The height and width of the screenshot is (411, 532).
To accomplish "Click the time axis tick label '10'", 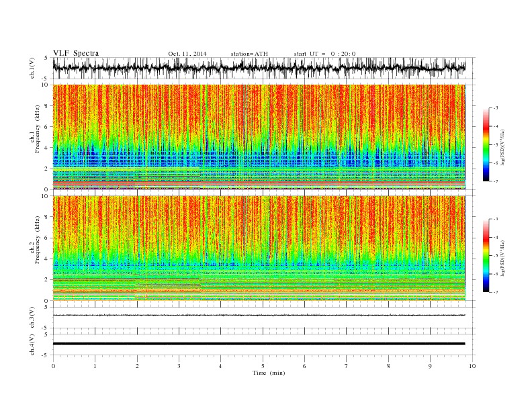I will pyautogui.click(x=472, y=366).
